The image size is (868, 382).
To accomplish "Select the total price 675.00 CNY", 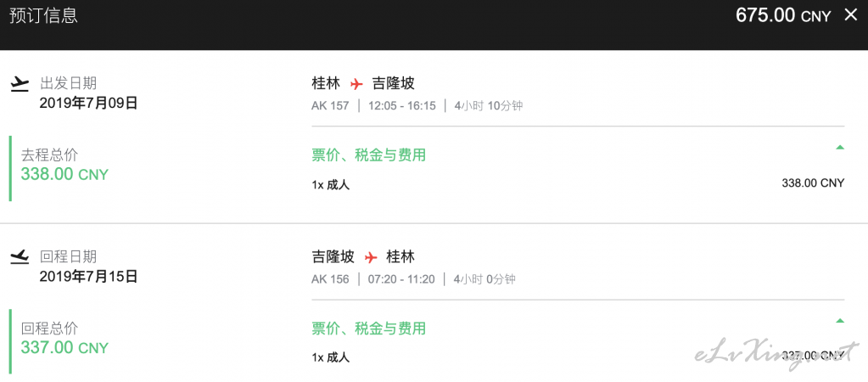I will tap(783, 15).
